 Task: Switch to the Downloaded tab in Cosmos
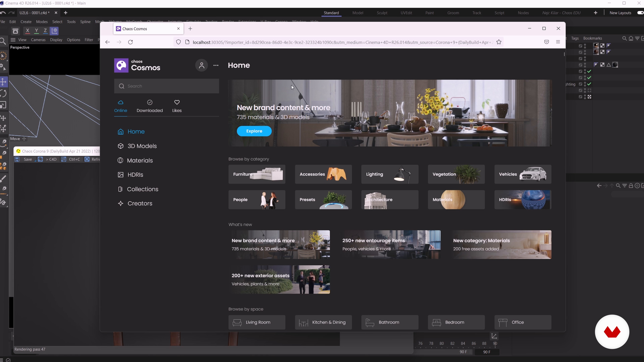149,106
